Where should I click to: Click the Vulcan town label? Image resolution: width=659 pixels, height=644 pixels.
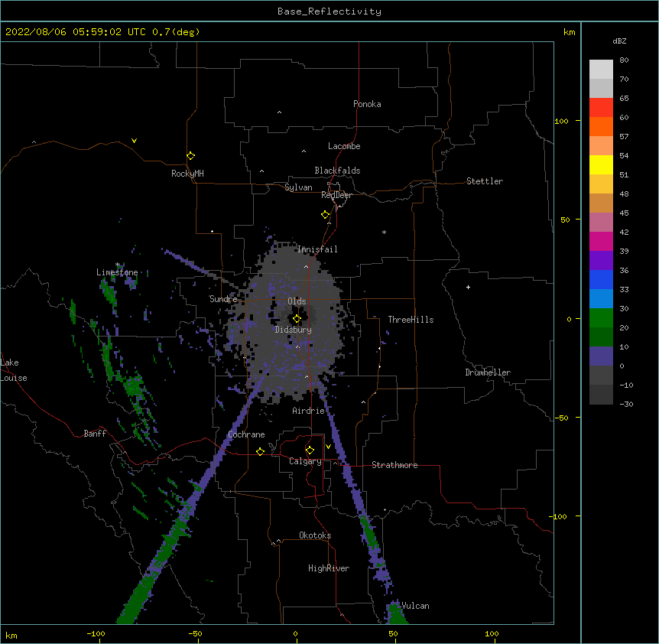[415, 606]
